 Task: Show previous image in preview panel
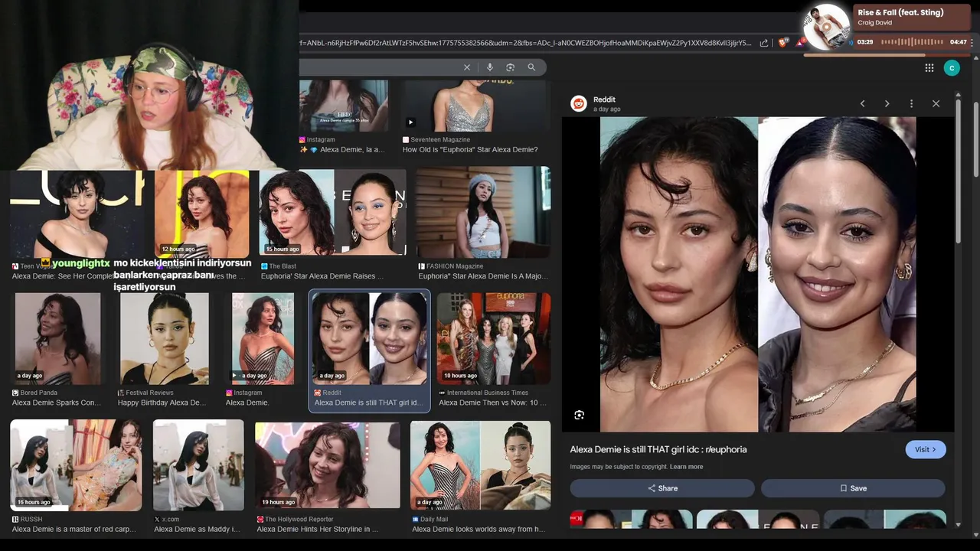863,103
